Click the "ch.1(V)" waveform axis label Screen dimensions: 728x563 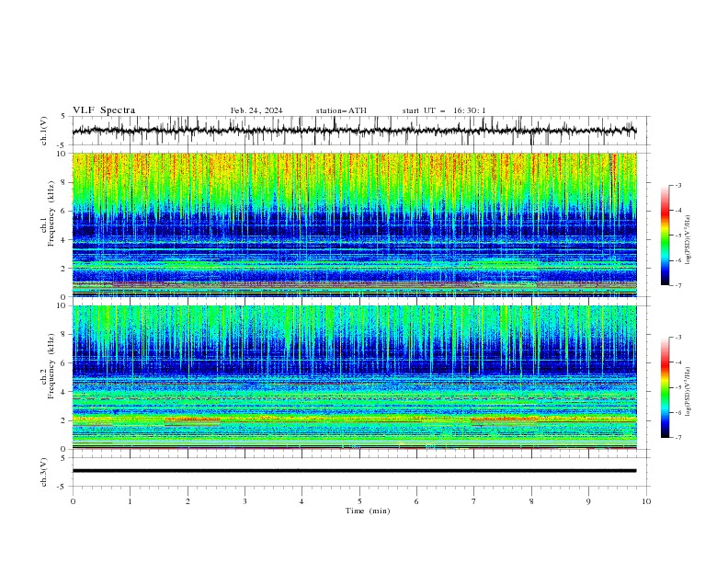44,131
